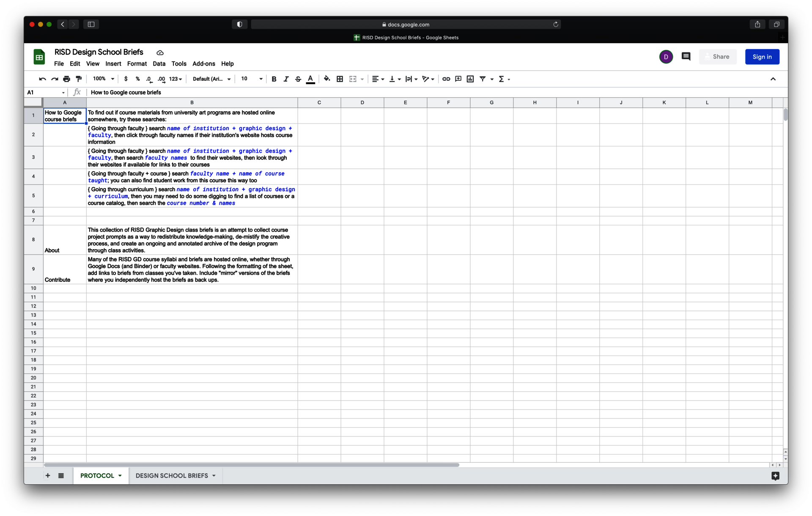Format as currency with the dollar icon

pyautogui.click(x=126, y=79)
